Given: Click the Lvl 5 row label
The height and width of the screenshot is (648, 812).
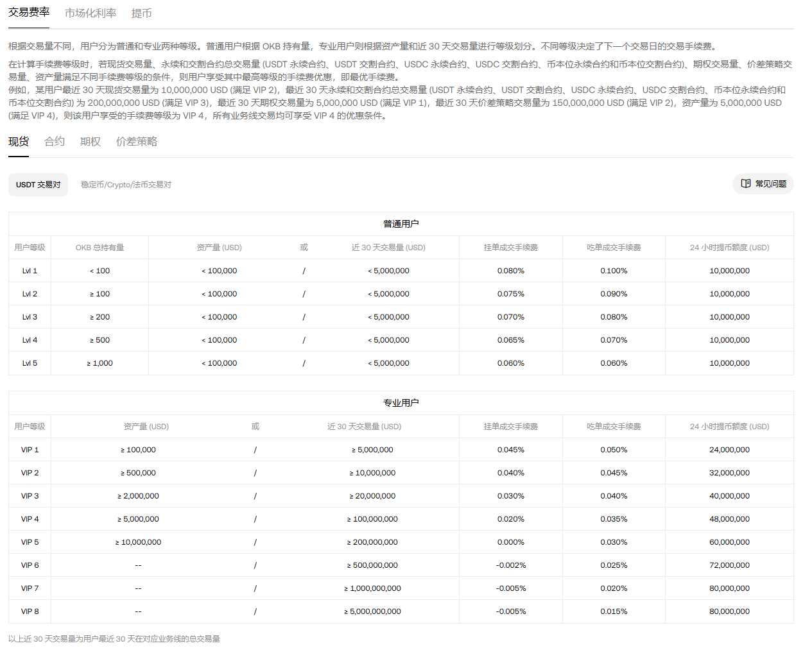Looking at the screenshot, I should click(30, 363).
